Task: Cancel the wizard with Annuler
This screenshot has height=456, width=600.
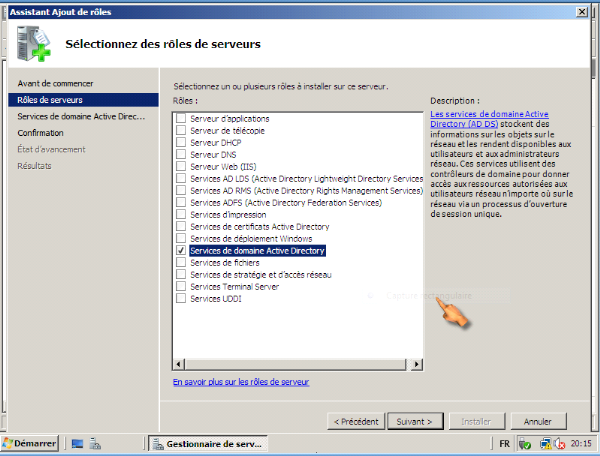Action: coord(538,422)
